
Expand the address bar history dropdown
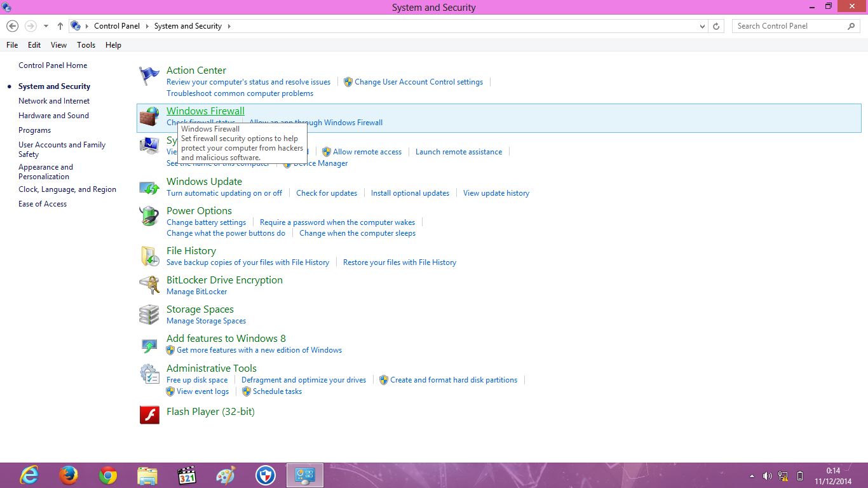click(x=702, y=26)
